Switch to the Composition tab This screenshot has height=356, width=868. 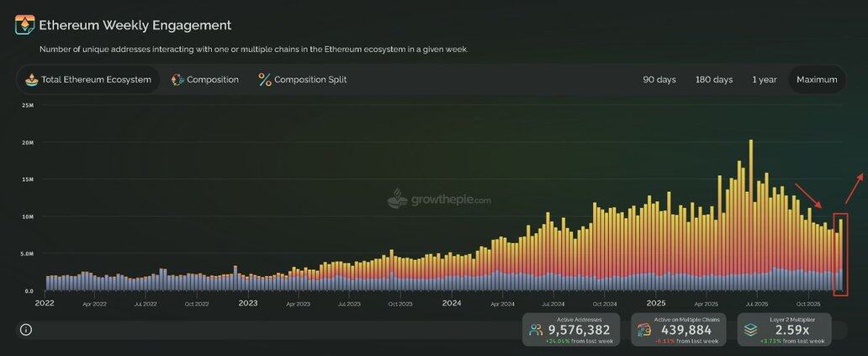205,80
